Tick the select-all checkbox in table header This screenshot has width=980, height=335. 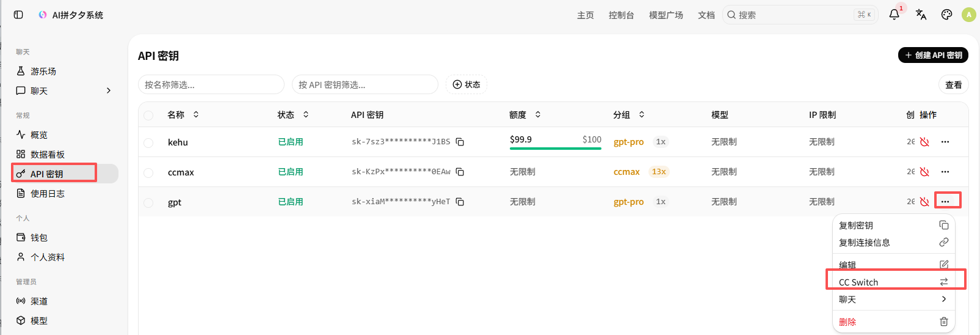tap(148, 115)
